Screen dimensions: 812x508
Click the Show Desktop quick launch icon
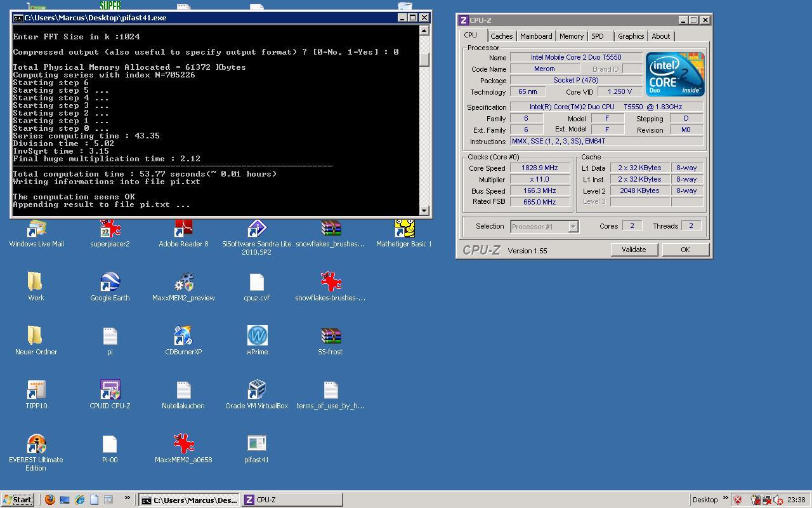click(65, 500)
